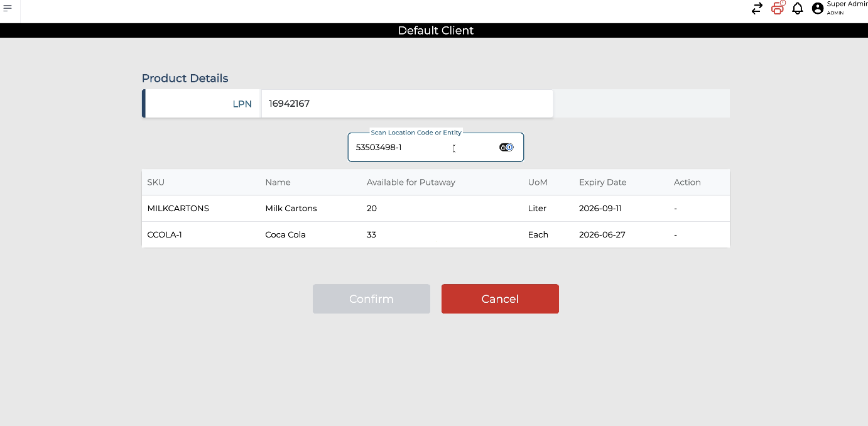Viewport: 868px width, 426px height.
Task: Click the Default Client banner title
Action: point(436,30)
